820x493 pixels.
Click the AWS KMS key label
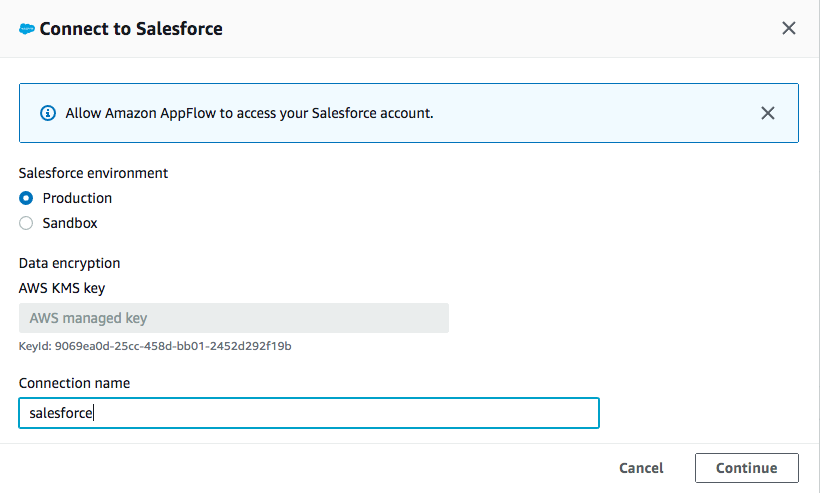pyautogui.click(x=62, y=288)
